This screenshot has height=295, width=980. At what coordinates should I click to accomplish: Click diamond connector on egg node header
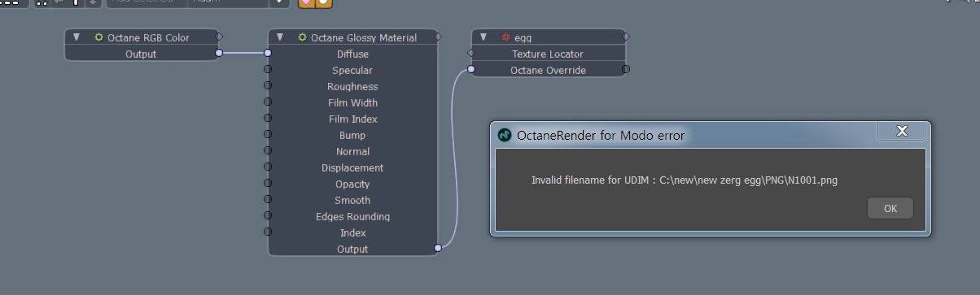tap(626, 37)
